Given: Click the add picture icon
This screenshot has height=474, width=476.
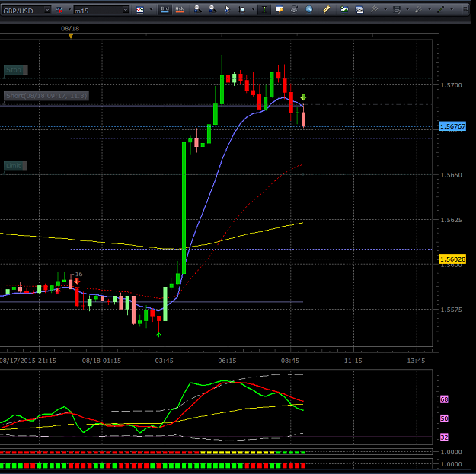Looking at the screenshot, I should [344, 10].
